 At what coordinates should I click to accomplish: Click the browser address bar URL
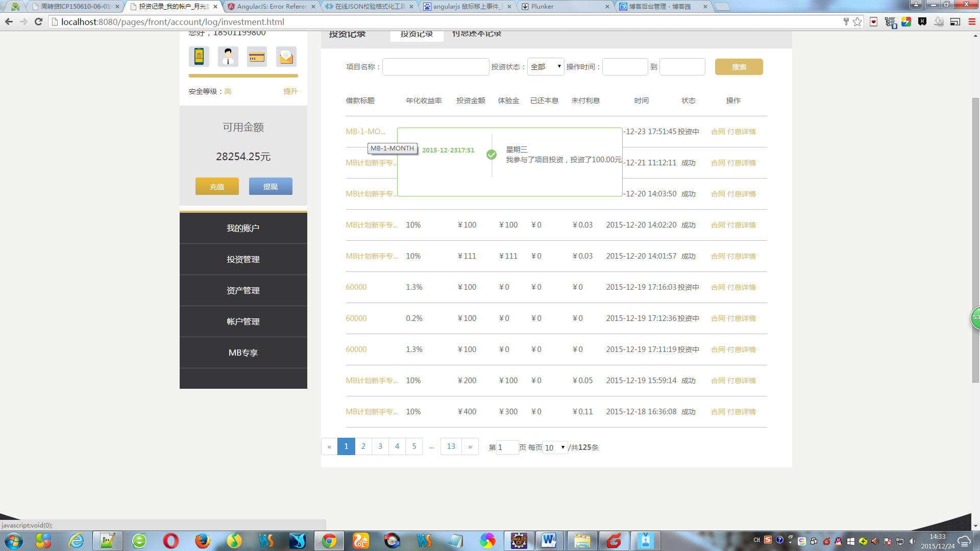point(173,22)
